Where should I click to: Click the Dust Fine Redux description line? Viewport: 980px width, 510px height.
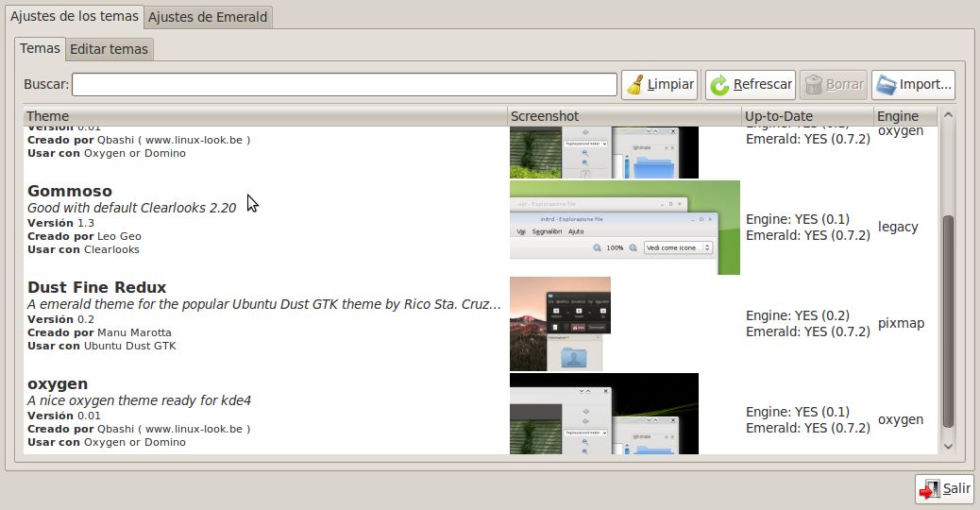pyautogui.click(x=264, y=304)
